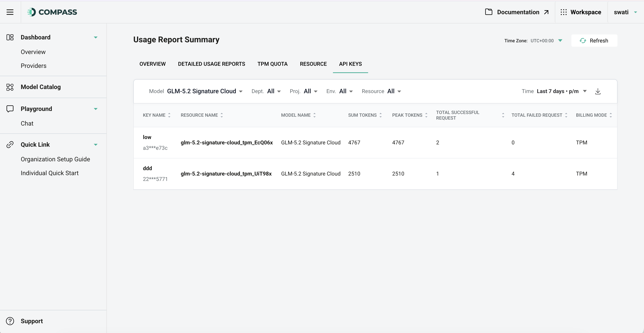This screenshot has width=644, height=333.
Task: Sort by Peak Tokens column arrows
Action: click(426, 115)
